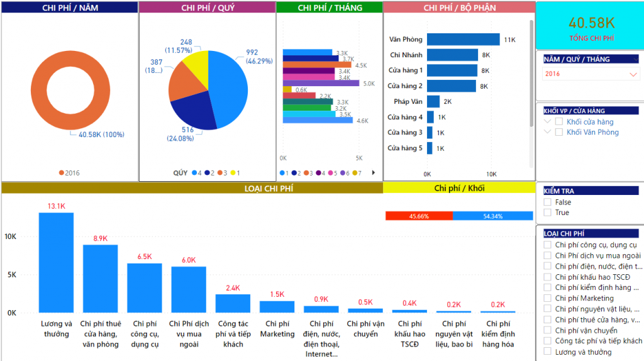
Task: Check the Khối cửa hàng checkbox
Action: [558, 121]
